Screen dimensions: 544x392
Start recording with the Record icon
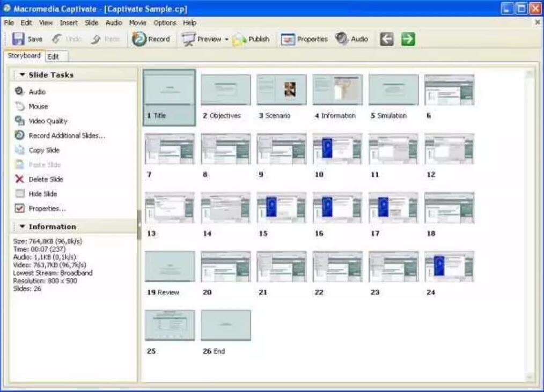[139, 39]
